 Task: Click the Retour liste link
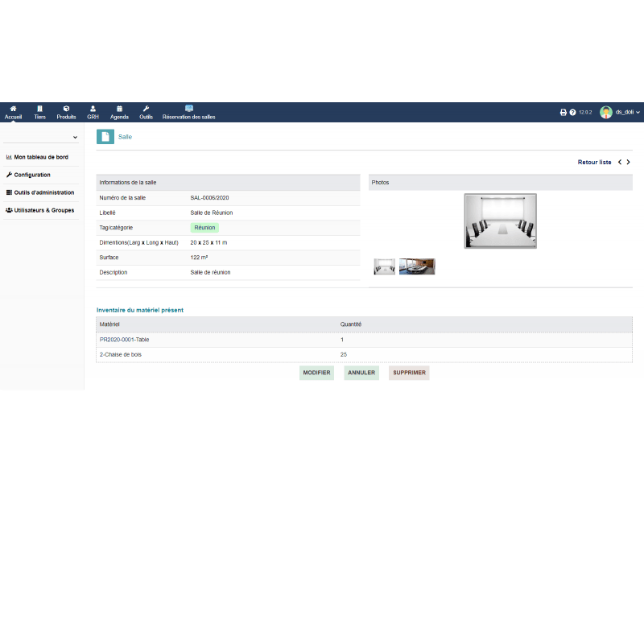[594, 163]
